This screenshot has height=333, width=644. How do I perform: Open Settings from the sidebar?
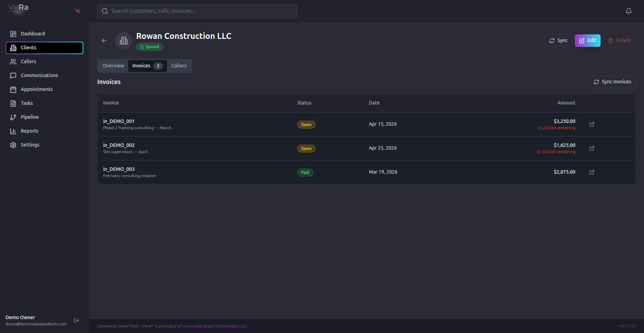pyautogui.click(x=44, y=145)
